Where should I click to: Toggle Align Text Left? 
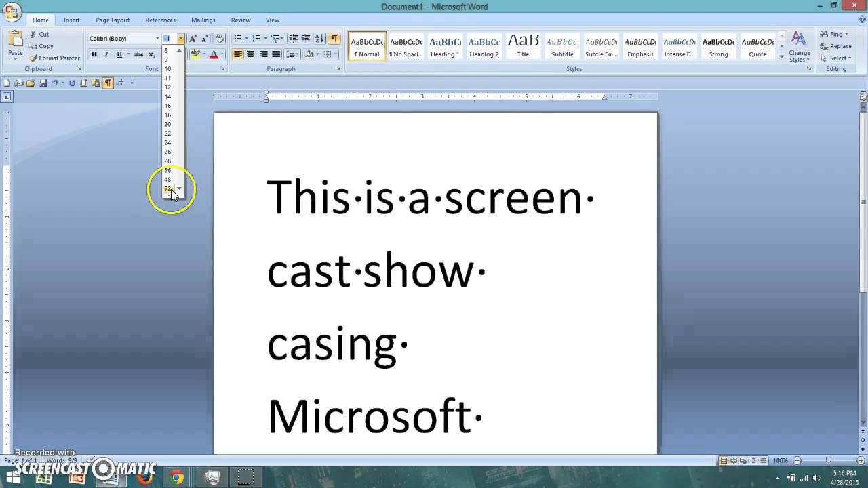tap(237, 54)
